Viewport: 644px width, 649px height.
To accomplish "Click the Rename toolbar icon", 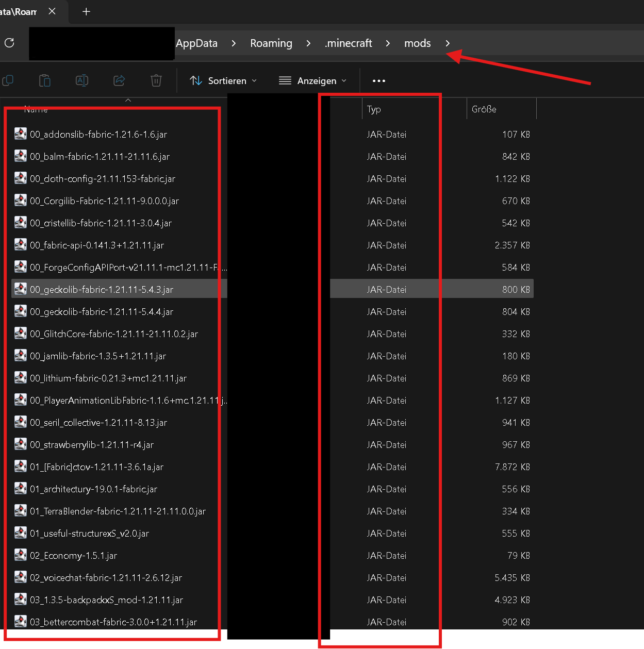I will [82, 80].
